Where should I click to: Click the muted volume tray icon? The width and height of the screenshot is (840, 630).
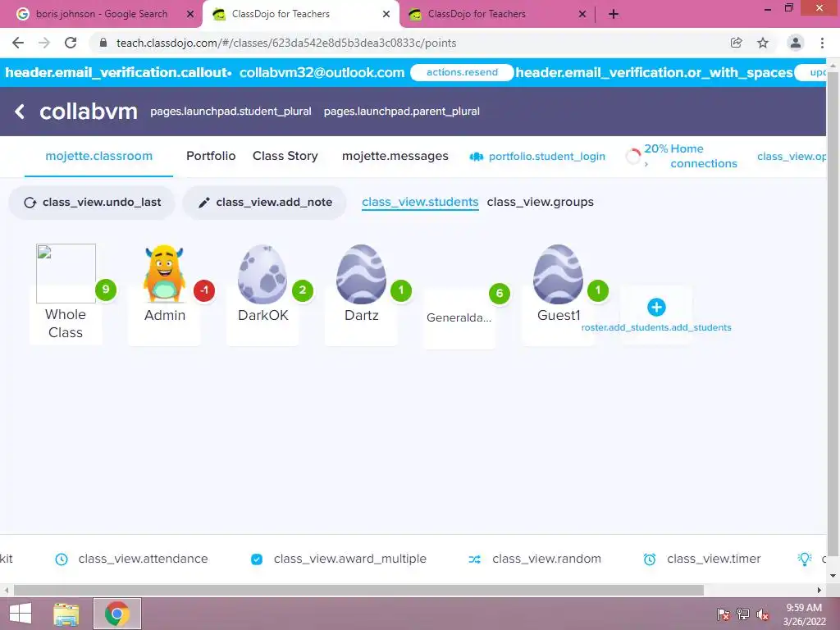(x=762, y=614)
